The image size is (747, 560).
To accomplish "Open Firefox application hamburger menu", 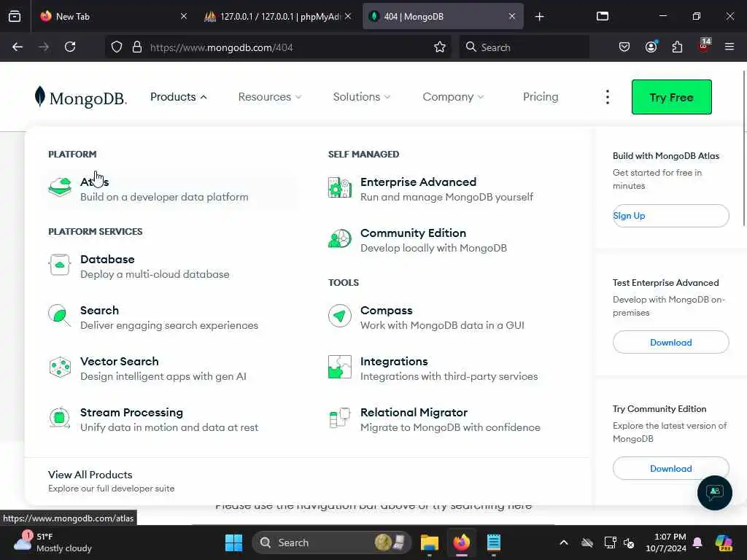I will click(729, 47).
